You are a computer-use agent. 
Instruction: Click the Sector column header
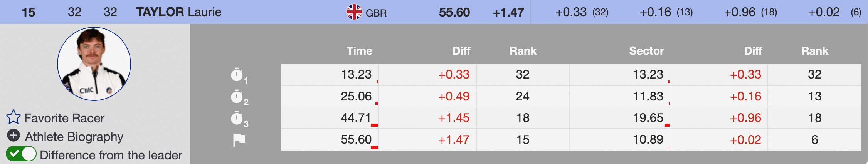tap(646, 51)
